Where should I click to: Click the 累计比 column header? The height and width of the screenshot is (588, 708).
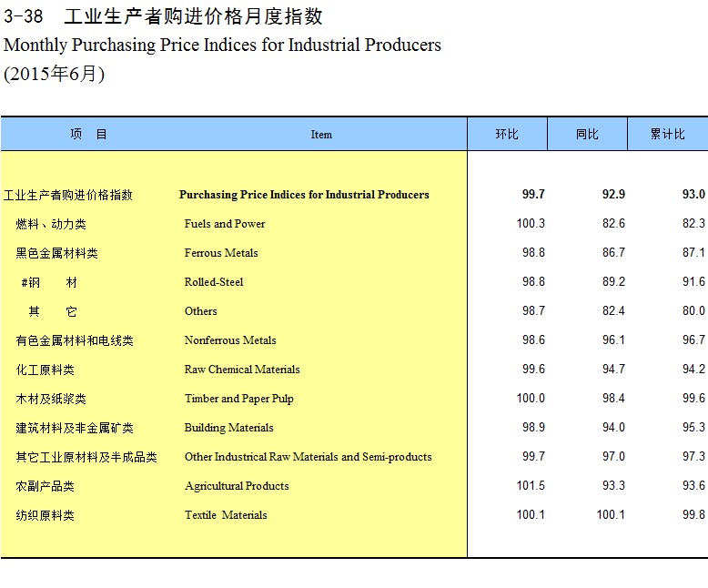[x=668, y=134]
